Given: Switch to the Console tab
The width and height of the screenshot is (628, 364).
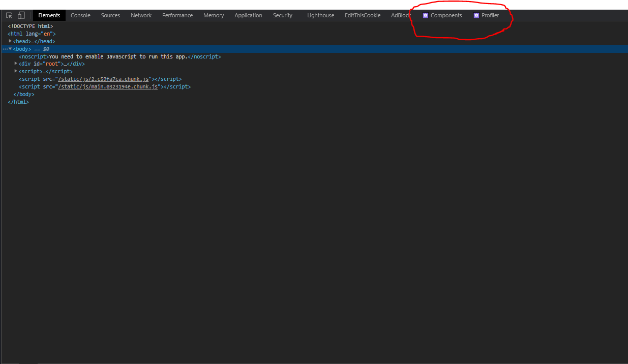Looking at the screenshot, I should coord(80,15).
